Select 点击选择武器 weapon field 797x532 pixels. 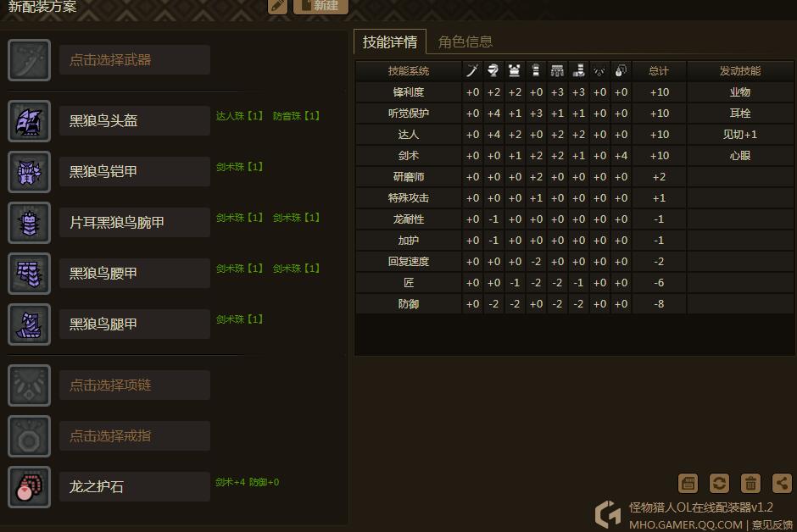(x=135, y=60)
